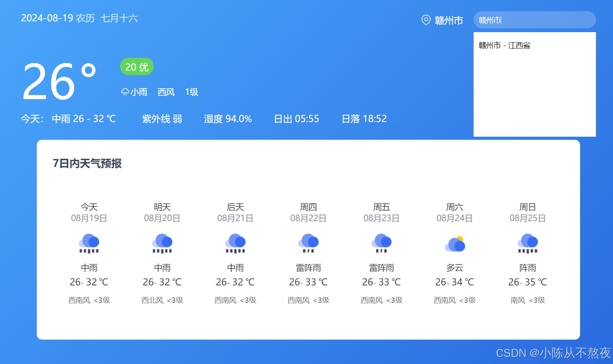Click the 西风 wind direction text
Image resolution: width=613 pixels, height=364 pixels.
(x=166, y=92)
